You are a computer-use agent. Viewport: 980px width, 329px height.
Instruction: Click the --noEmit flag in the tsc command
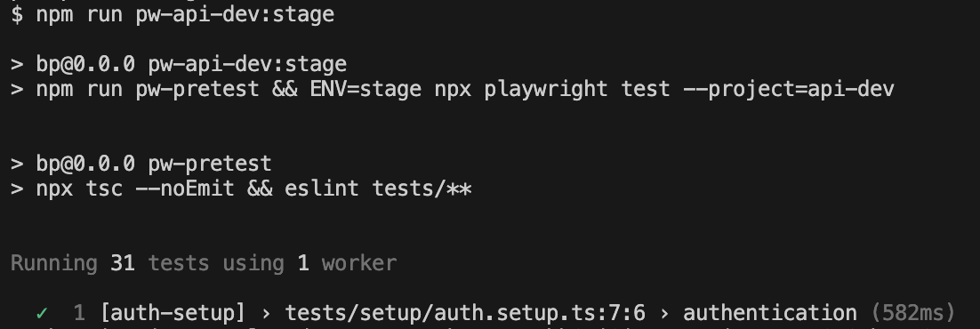point(185,189)
